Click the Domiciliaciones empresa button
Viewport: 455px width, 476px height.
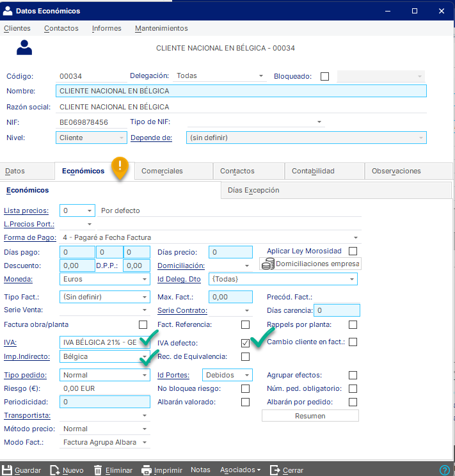pos(310,264)
